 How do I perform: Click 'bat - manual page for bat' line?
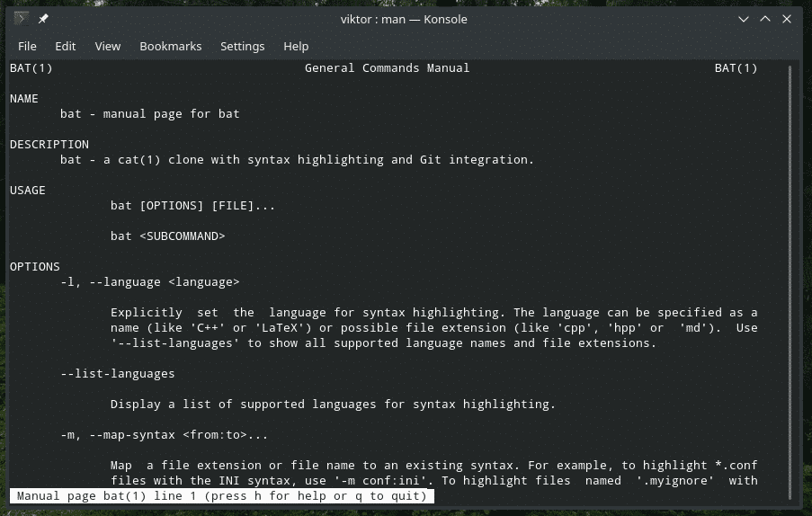(x=149, y=114)
